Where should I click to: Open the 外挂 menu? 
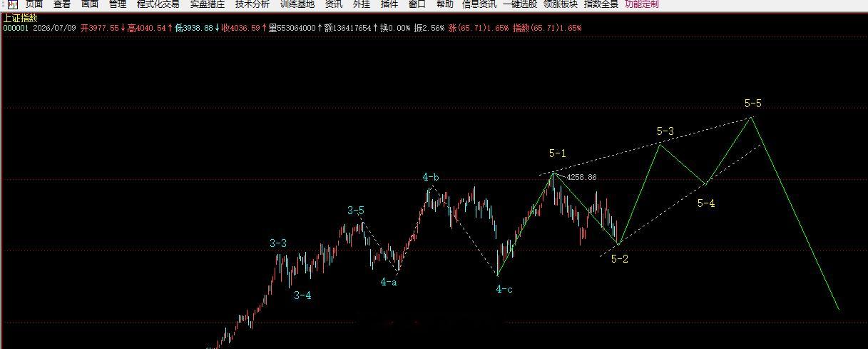point(362,4)
